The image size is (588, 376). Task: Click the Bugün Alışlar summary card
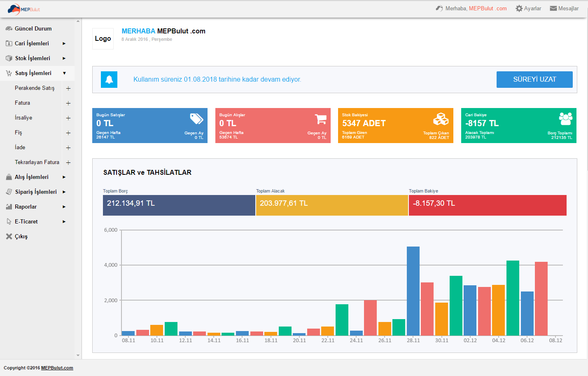273,126
